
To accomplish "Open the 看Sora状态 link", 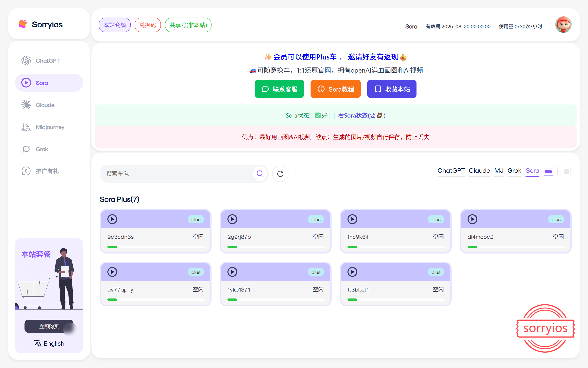I will coord(362,115).
